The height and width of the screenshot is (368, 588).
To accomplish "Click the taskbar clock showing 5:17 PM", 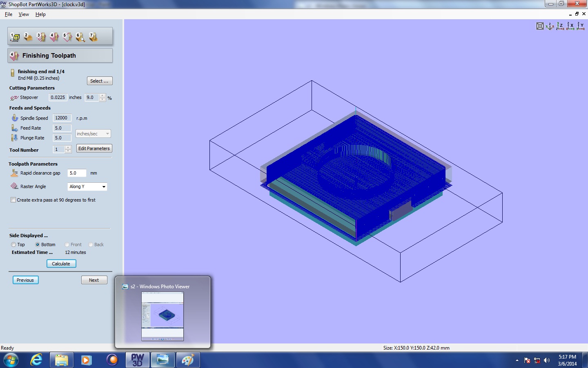I will (567, 360).
